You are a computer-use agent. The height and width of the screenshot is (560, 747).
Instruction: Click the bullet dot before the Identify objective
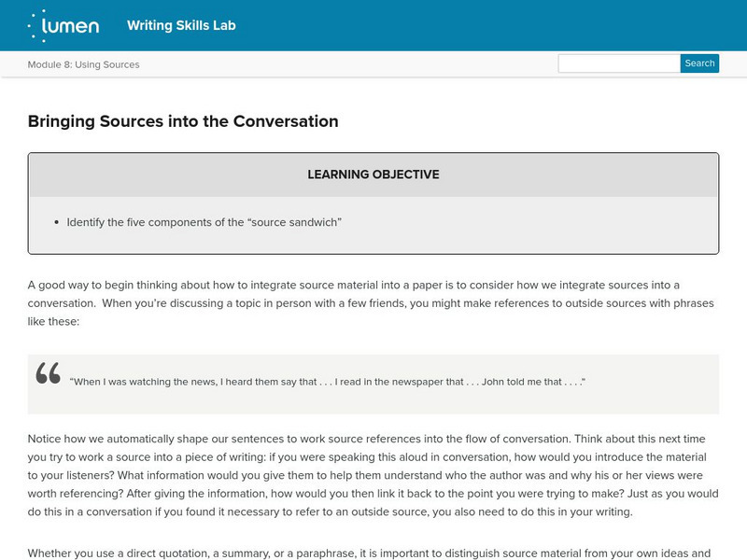58,223
